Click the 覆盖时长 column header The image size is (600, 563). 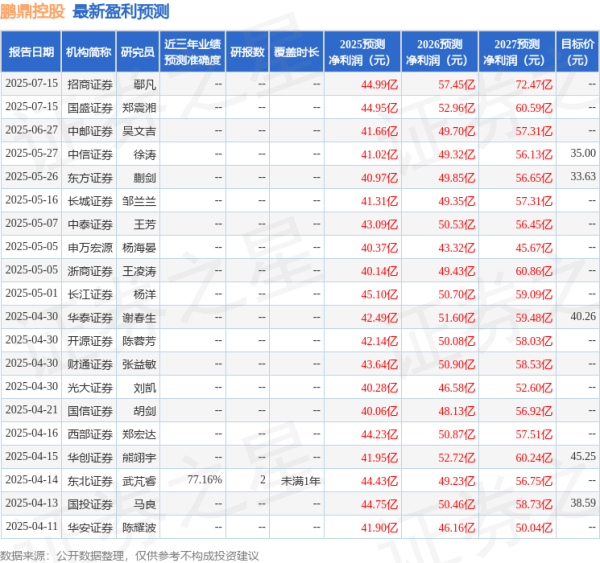click(297, 52)
